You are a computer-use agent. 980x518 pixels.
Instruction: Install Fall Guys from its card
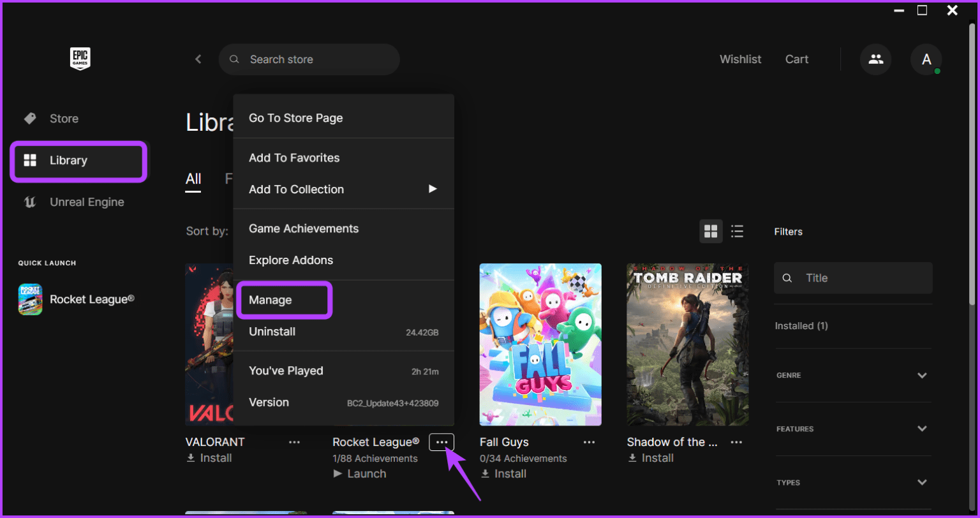pos(503,473)
